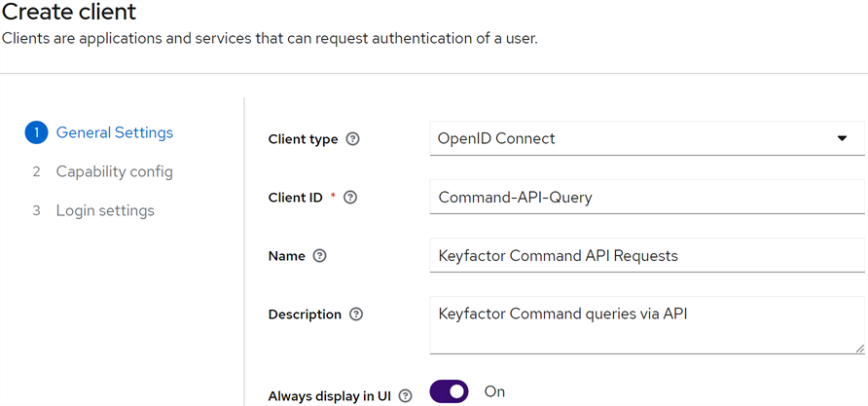Click help icon for Always display in UI
This screenshot has width=868, height=406.
click(x=405, y=396)
